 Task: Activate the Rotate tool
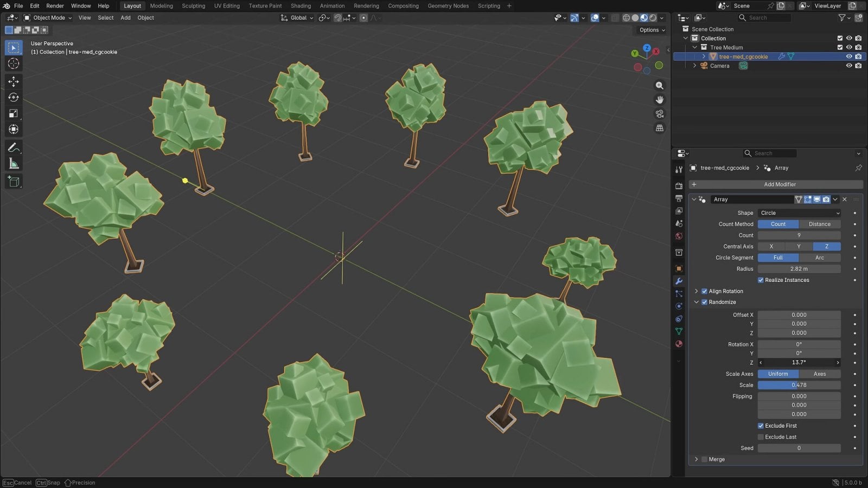13,97
